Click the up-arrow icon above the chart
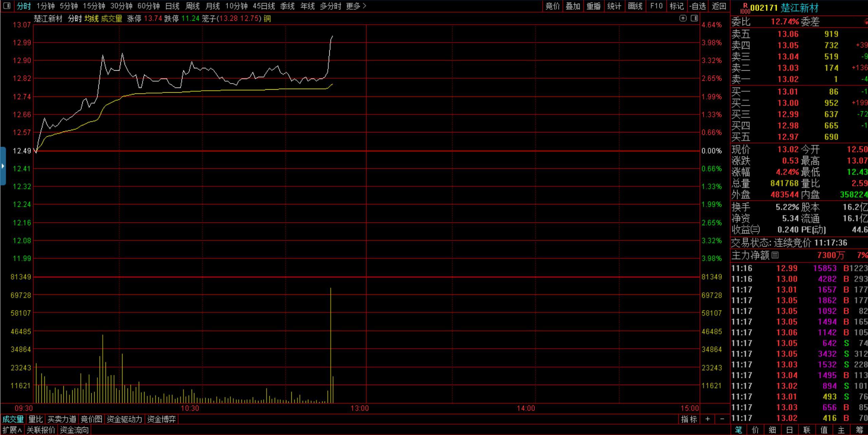The height and width of the screenshot is (435, 868). coord(683,18)
